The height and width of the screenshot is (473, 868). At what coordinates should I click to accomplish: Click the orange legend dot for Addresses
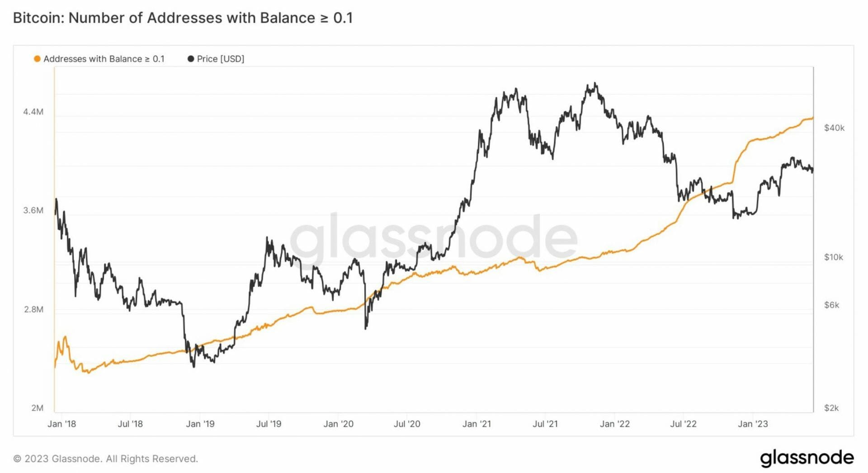(x=38, y=59)
